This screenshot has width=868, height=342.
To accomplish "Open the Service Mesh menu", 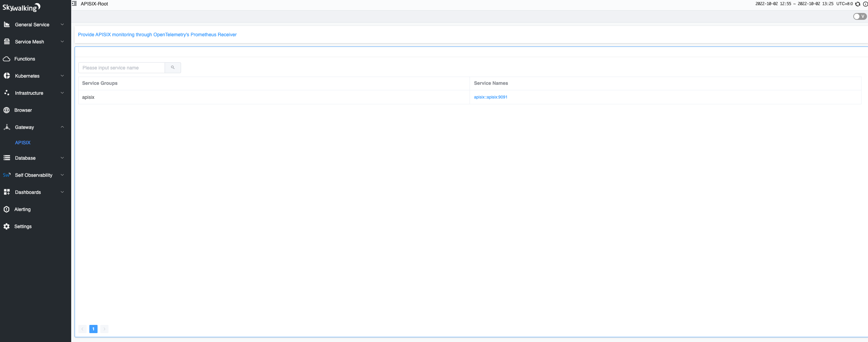I will [x=36, y=42].
